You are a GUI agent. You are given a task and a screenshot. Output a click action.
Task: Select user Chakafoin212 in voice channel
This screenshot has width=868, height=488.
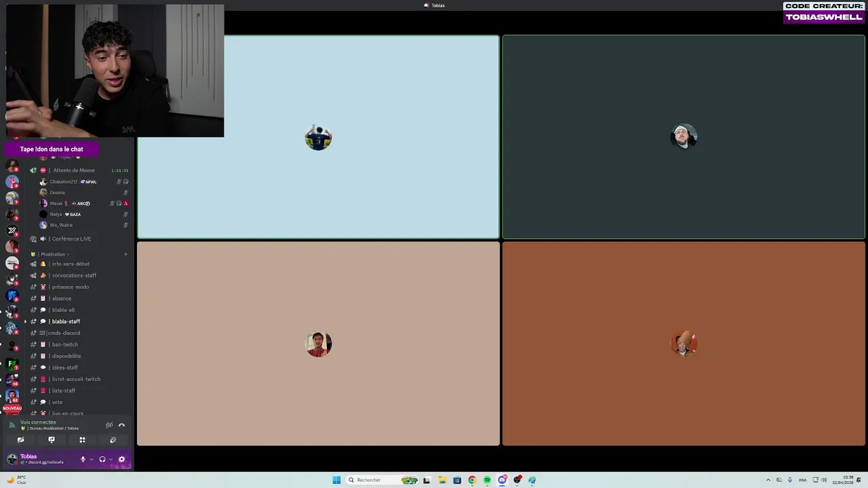(x=83, y=182)
